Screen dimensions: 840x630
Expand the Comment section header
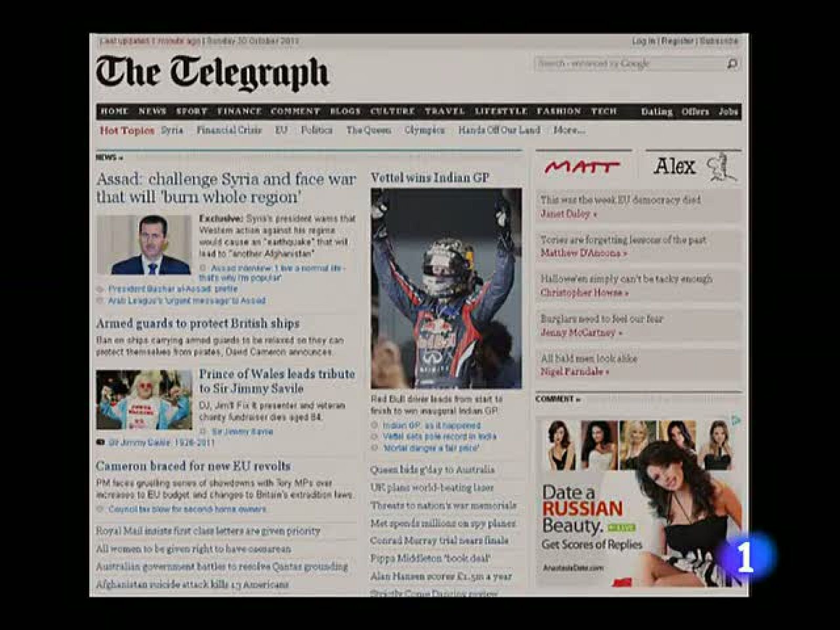coord(557,399)
